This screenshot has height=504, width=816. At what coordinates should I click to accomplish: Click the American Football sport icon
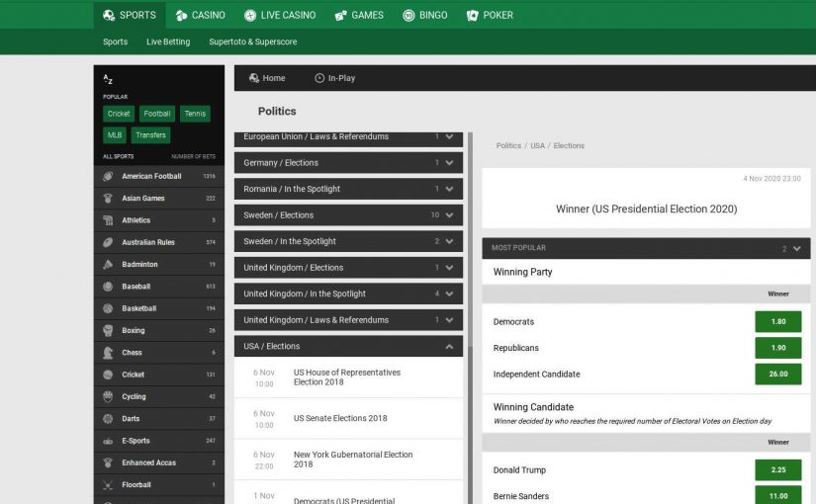point(108,177)
